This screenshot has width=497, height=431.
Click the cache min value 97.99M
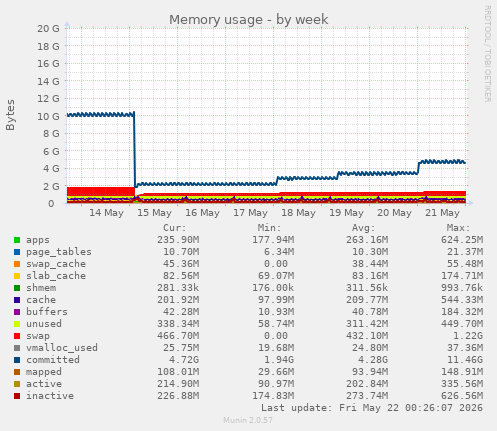click(276, 300)
